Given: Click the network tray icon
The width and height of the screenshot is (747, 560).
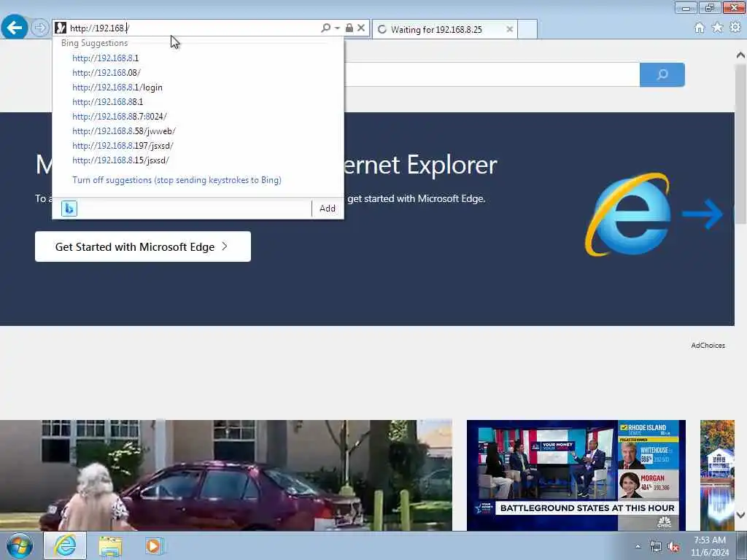Looking at the screenshot, I should tap(656, 547).
